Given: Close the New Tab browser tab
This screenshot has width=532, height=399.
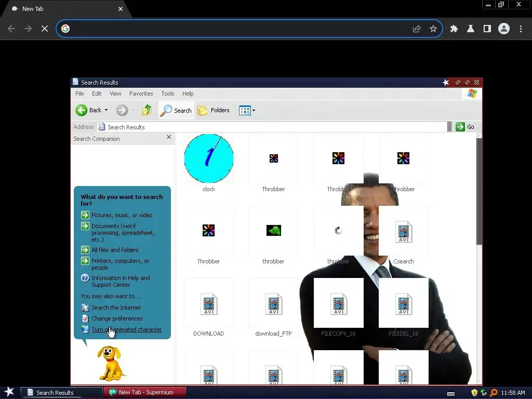Looking at the screenshot, I should 121,9.
